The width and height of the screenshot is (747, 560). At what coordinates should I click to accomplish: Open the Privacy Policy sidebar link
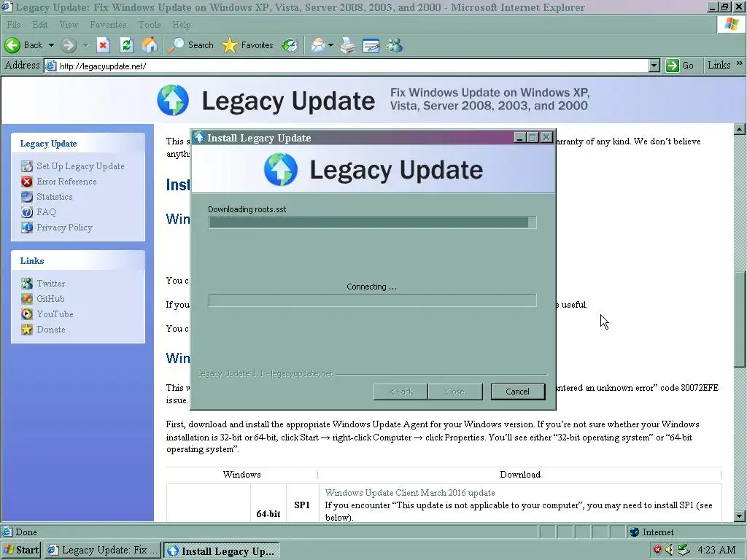tap(65, 227)
